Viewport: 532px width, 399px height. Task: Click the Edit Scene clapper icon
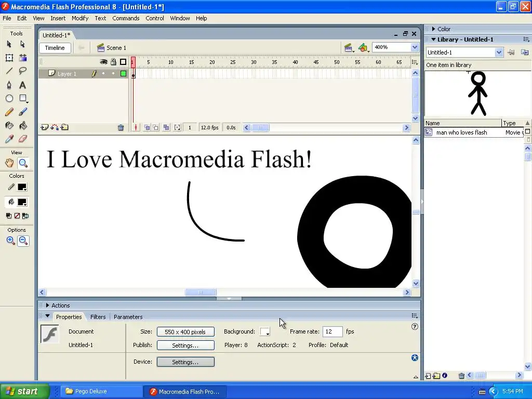pos(349,48)
